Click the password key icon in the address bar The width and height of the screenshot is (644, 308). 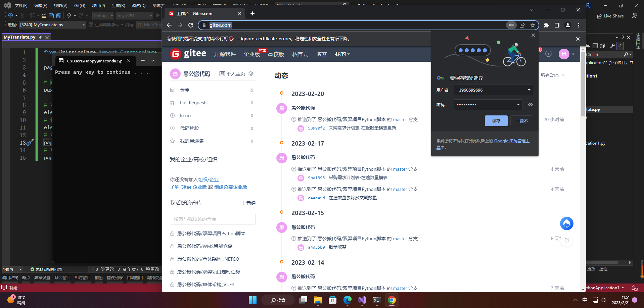click(x=511, y=25)
